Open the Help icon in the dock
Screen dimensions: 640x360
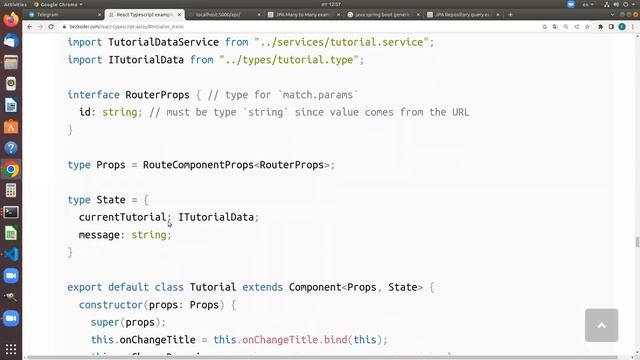pyautogui.click(x=11, y=148)
